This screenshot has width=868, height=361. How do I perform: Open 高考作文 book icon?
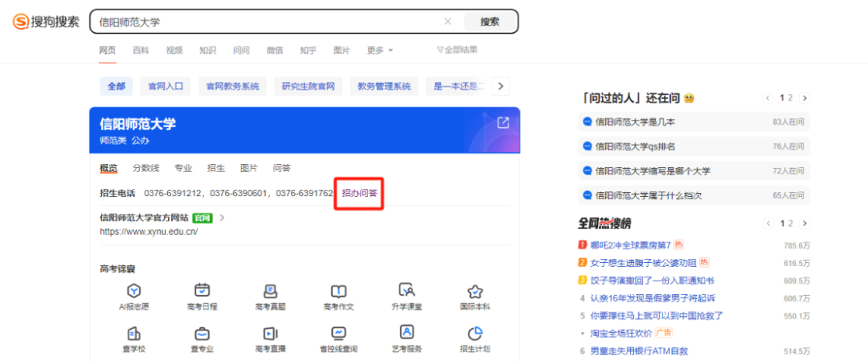pos(339,291)
